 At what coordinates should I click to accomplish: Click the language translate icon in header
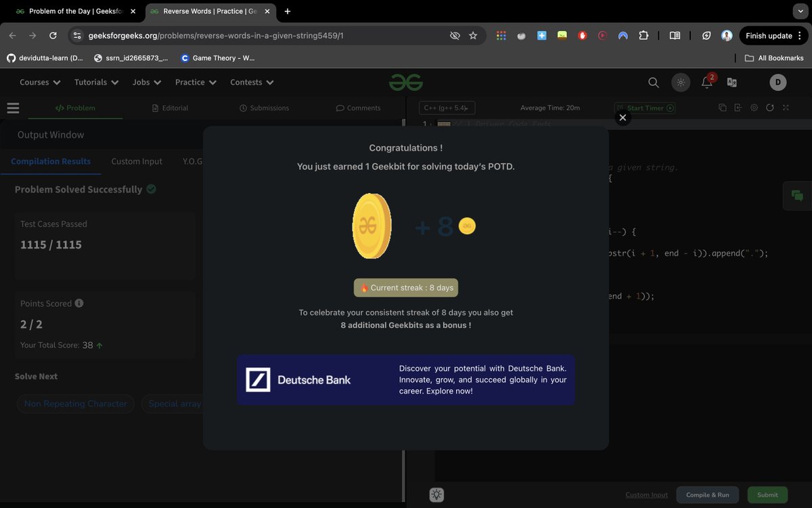click(731, 83)
